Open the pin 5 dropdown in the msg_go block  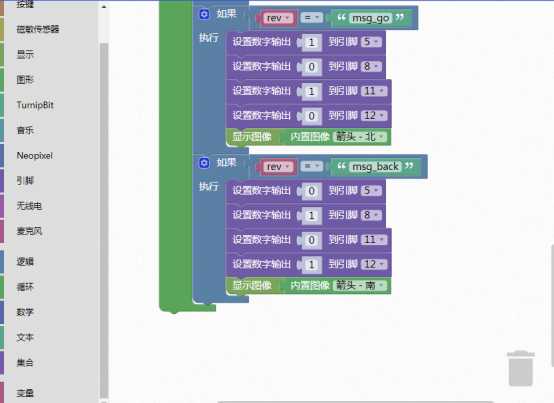(x=371, y=42)
